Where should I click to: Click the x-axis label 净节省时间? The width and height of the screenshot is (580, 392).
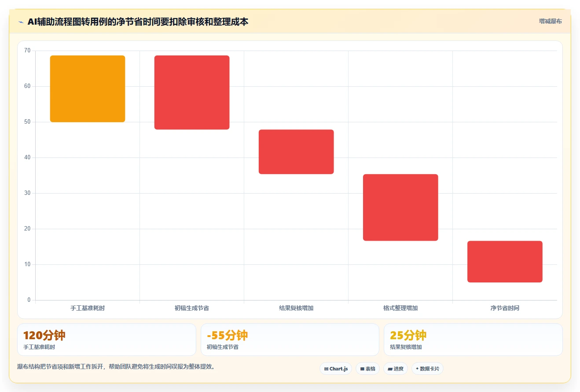[x=505, y=308]
